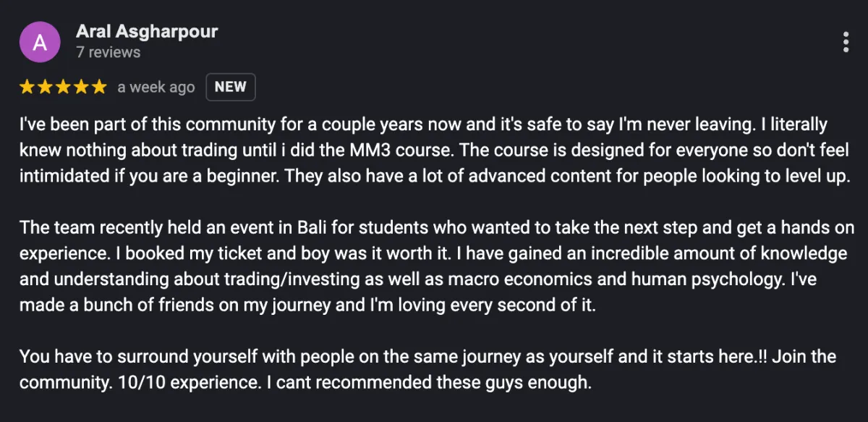Select the fourth yellow rating star

(x=81, y=87)
